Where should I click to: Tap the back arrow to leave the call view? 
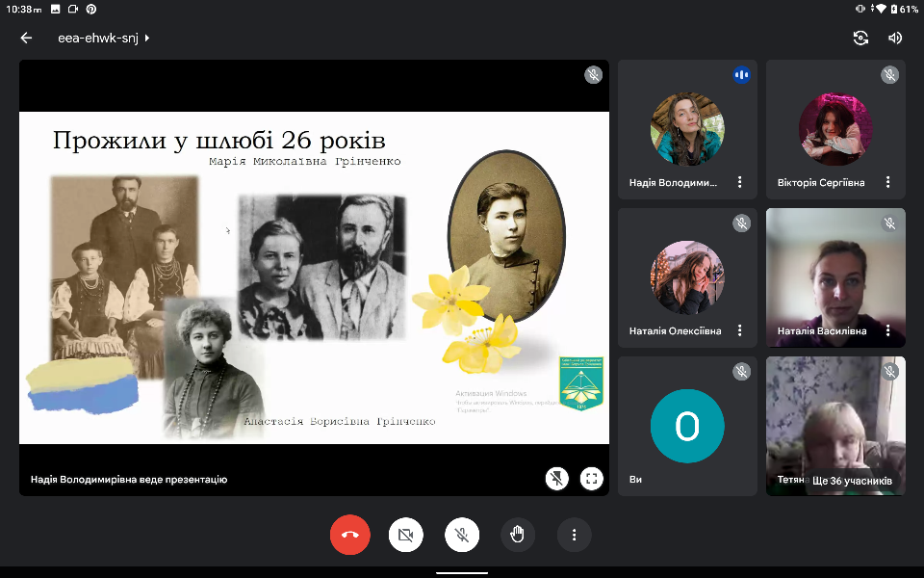click(26, 38)
